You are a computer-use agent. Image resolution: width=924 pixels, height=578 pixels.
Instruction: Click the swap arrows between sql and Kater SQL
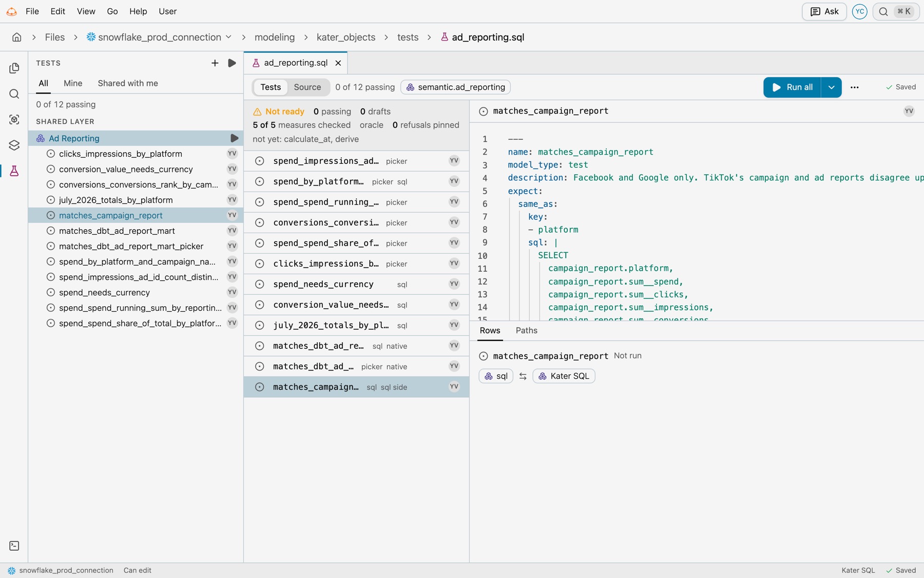point(523,376)
